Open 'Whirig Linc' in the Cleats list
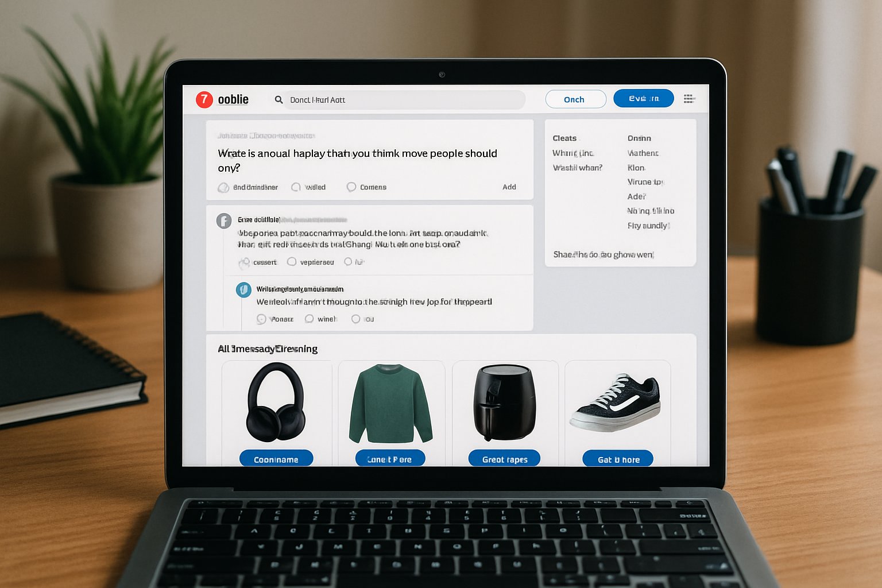 572,153
